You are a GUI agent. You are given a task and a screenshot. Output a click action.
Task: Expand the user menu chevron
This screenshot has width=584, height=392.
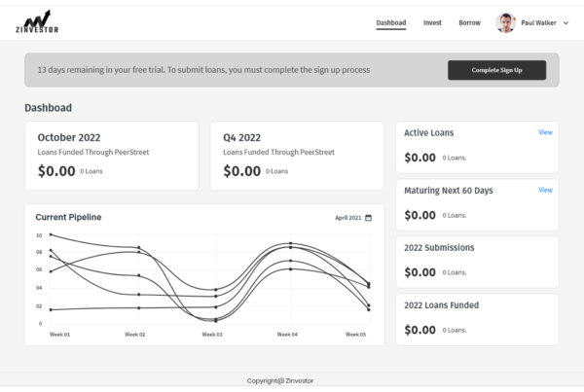coord(566,22)
